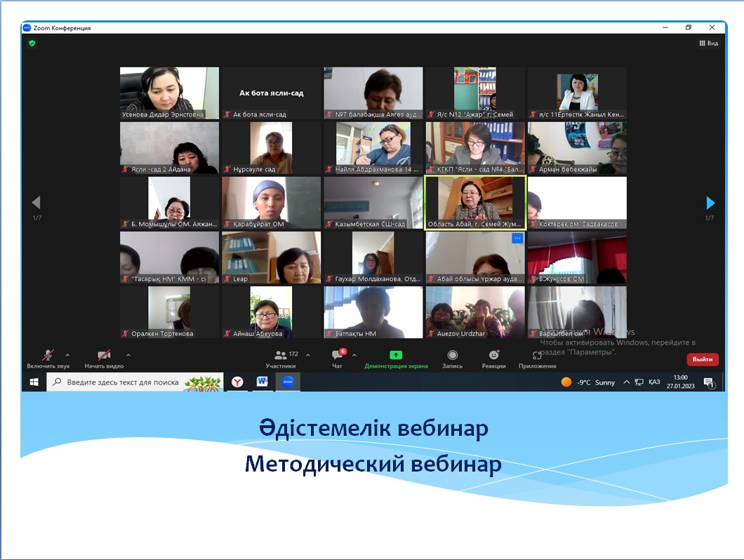
Task: Select the Қарабуйрат ОМ video tile
Action: click(x=272, y=203)
